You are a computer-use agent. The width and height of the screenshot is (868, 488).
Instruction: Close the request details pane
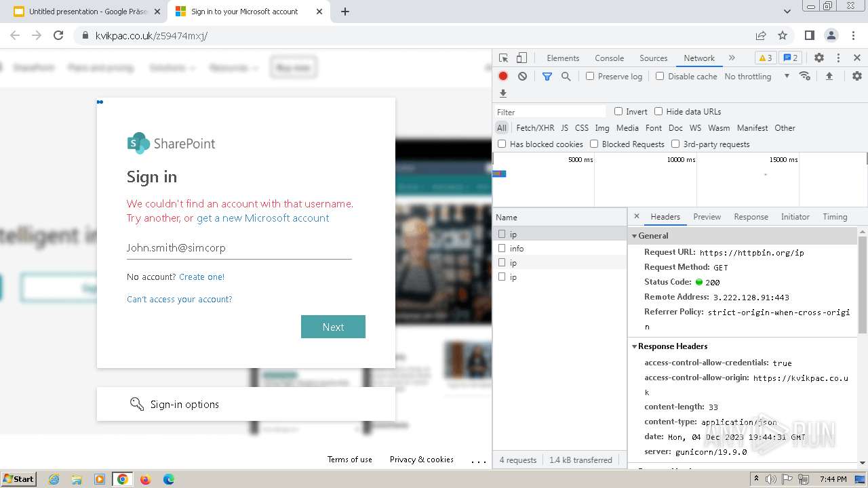[x=636, y=217]
